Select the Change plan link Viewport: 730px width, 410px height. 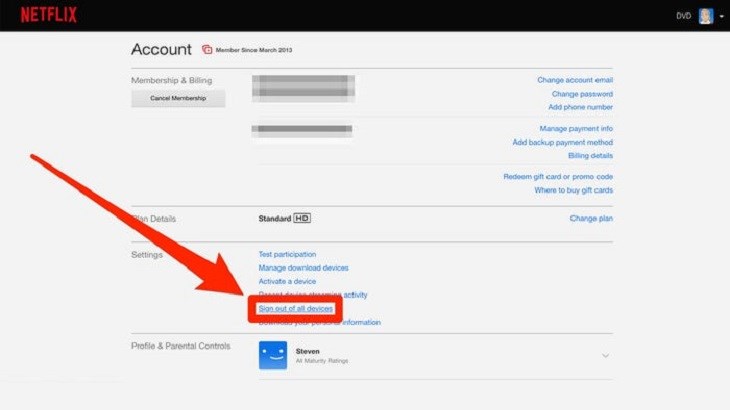click(591, 218)
